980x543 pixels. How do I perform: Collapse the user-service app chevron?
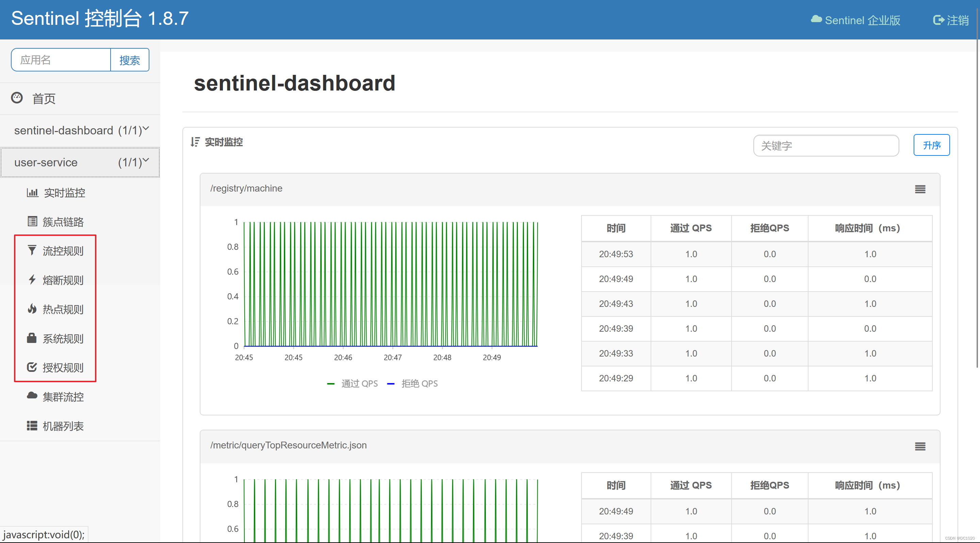point(145,161)
